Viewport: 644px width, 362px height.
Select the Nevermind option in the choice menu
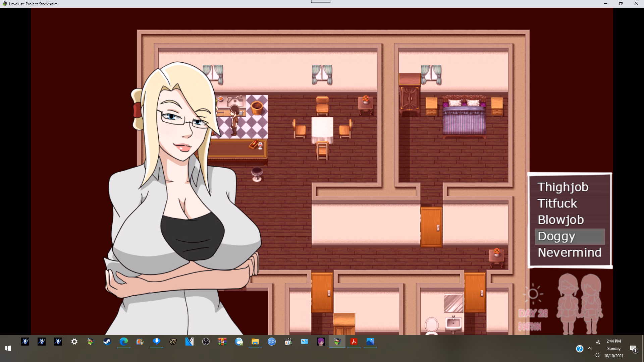(x=570, y=252)
